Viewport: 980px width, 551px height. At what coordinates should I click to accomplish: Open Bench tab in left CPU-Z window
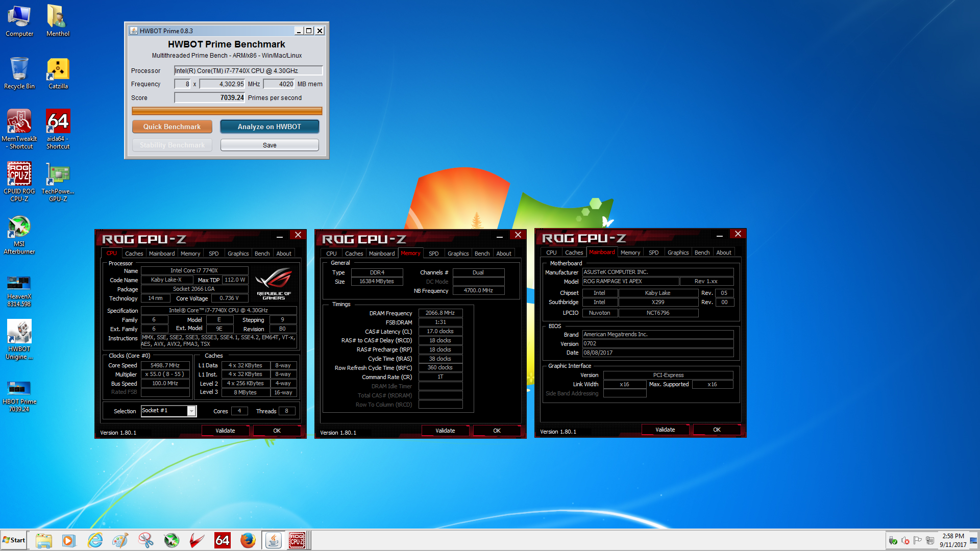[262, 254]
